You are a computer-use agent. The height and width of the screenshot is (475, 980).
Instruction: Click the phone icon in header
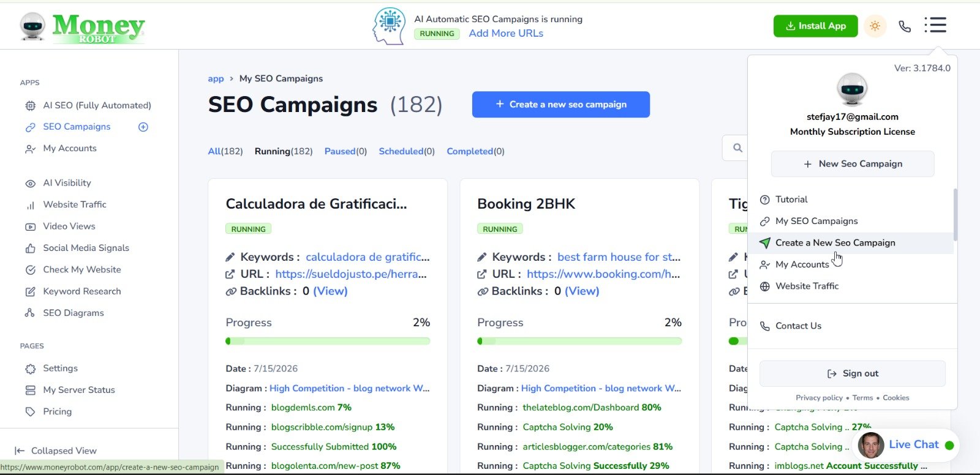coord(905,26)
